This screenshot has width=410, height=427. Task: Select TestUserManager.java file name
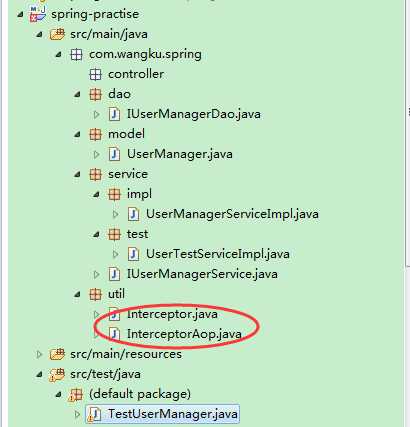point(173,414)
